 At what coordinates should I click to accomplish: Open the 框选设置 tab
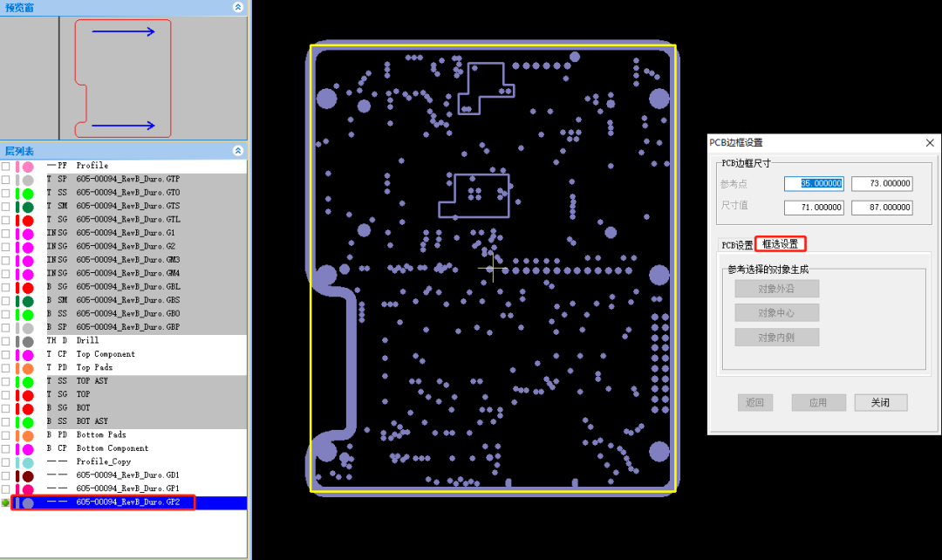[780, 244]
